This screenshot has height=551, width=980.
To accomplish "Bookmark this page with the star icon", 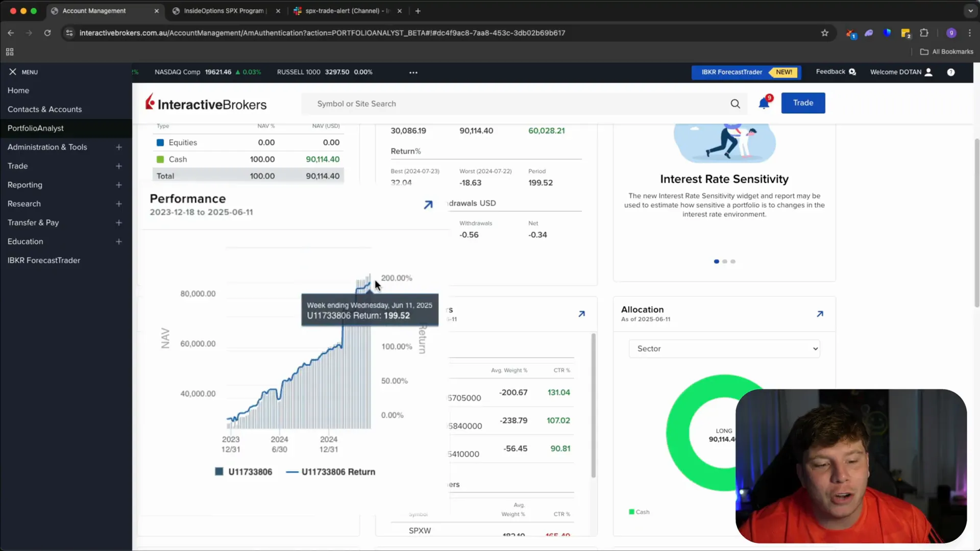I will pyautogui.click(x=825, y=33).
